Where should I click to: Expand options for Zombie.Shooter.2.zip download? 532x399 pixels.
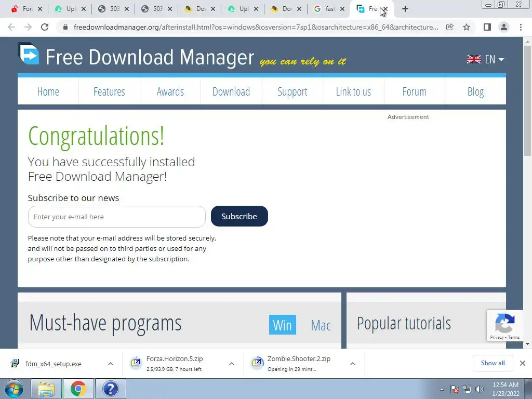point(353,363)
